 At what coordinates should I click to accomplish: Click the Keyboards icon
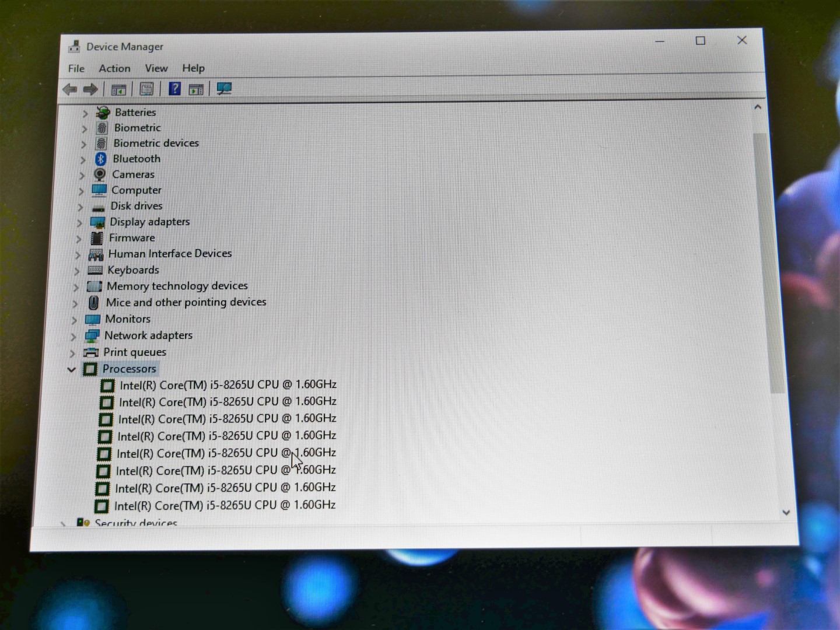point(95,270)
